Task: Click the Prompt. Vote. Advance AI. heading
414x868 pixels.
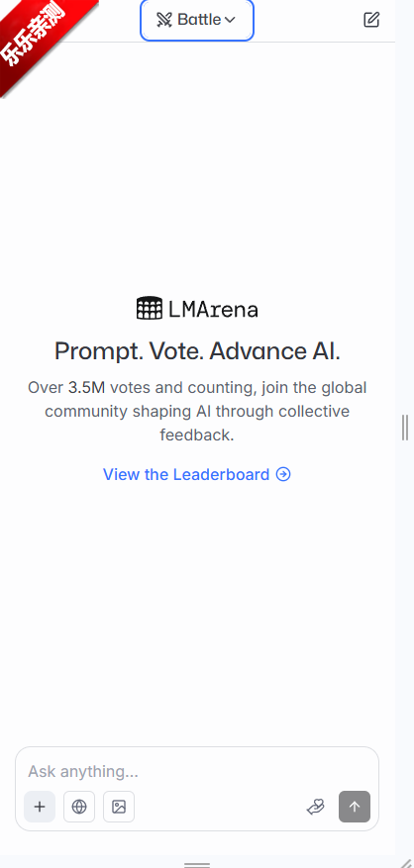Action: [197, 351]
